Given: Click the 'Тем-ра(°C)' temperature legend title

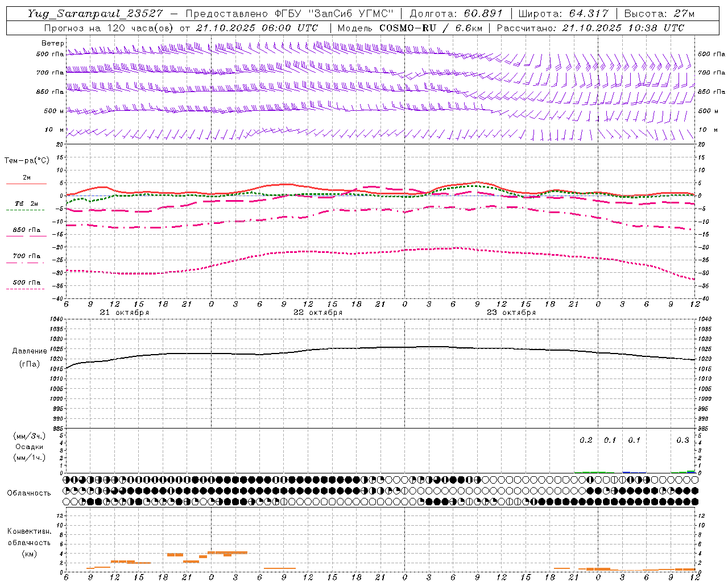Looking at the screenshot, I should (27, 161).
